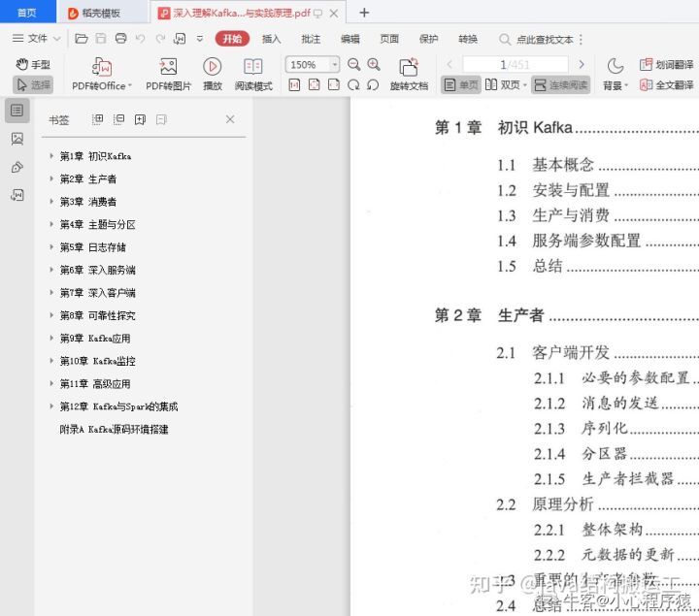Activate the Select tool
This screenshot has width=699, height=616.
(33, 84)
